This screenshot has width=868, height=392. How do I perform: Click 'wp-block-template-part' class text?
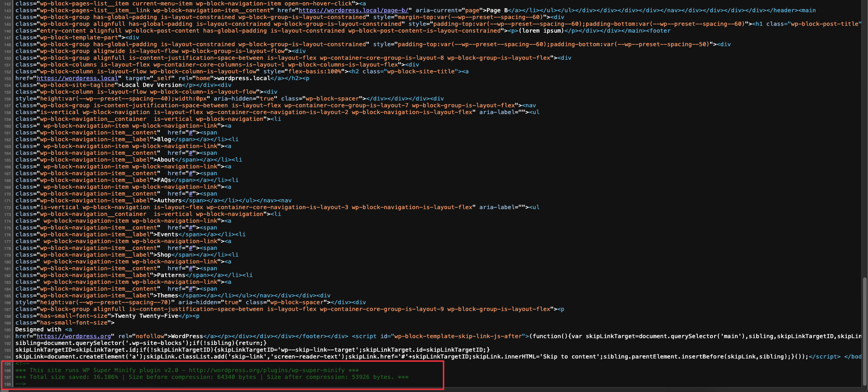79,37
